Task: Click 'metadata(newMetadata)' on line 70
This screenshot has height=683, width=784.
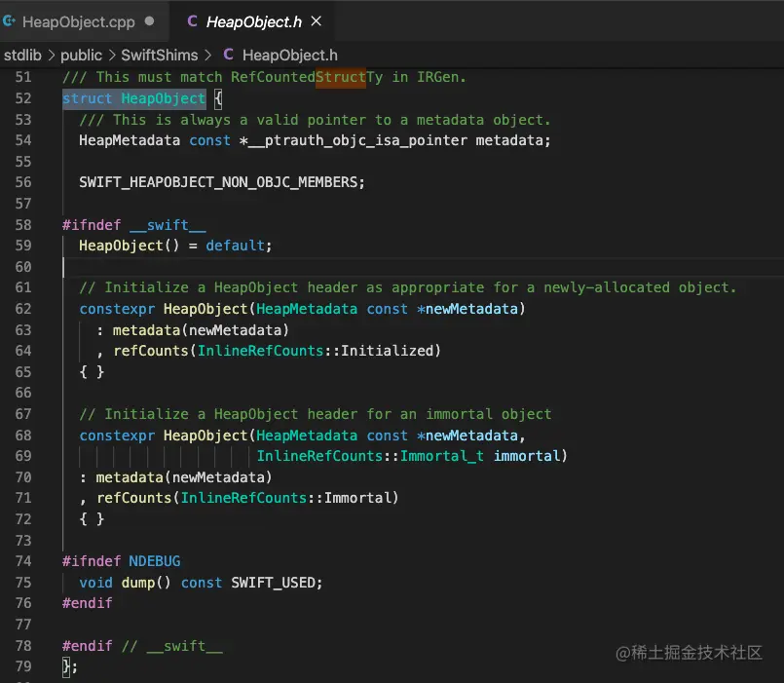Action: [x=184, y=477]
